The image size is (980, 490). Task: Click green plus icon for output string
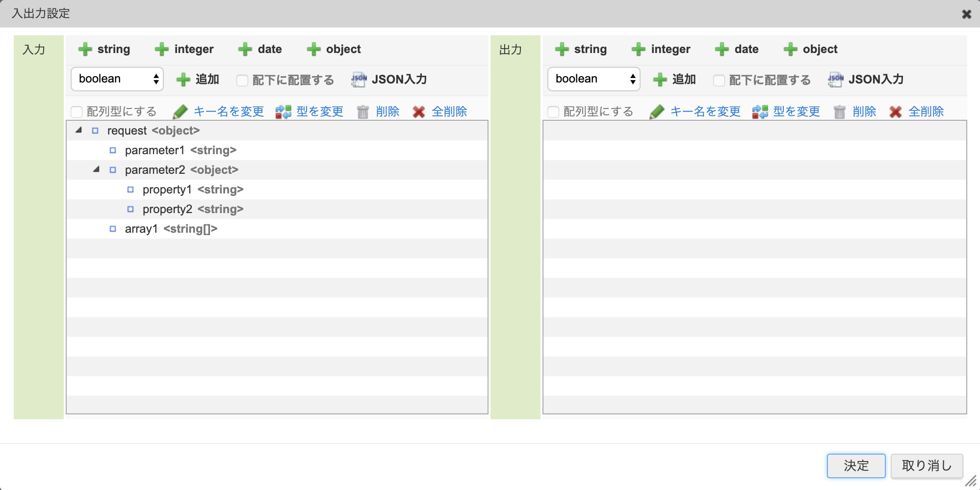[562, 49]
